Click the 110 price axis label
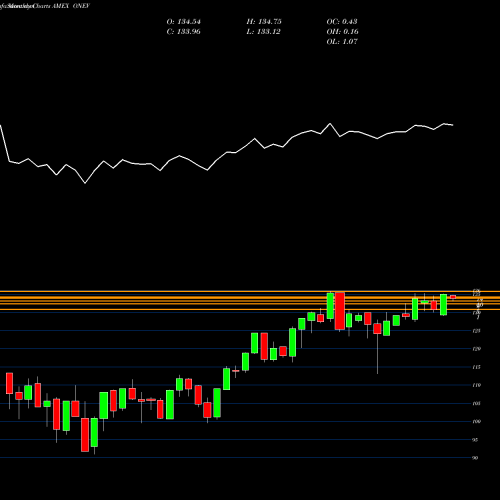Image resolution: width=500 pixels, height=500 pixels. [x=477, y=385]
